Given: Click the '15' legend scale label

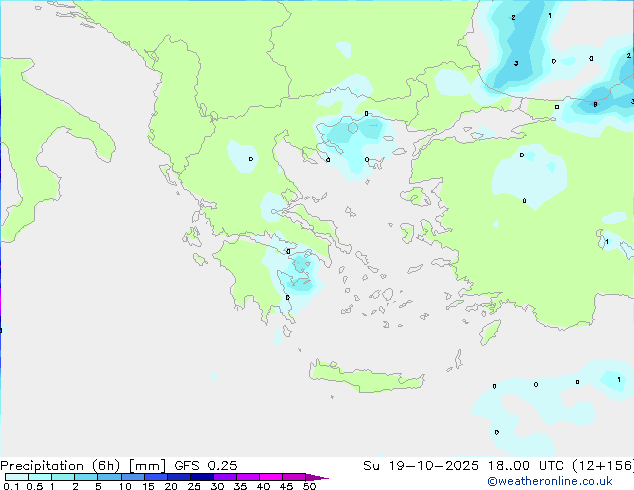Looking at the screenshot, I should coord(148,486).
